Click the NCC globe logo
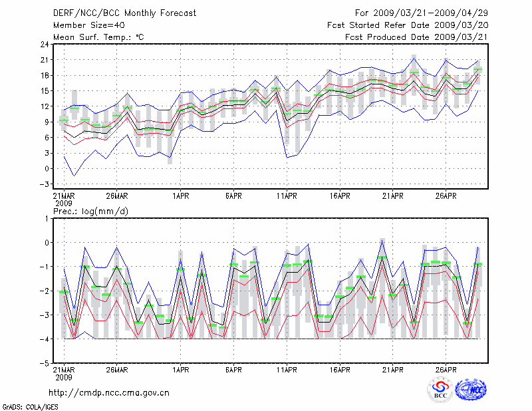The image size is (532, 411). (x=469, y=390)
